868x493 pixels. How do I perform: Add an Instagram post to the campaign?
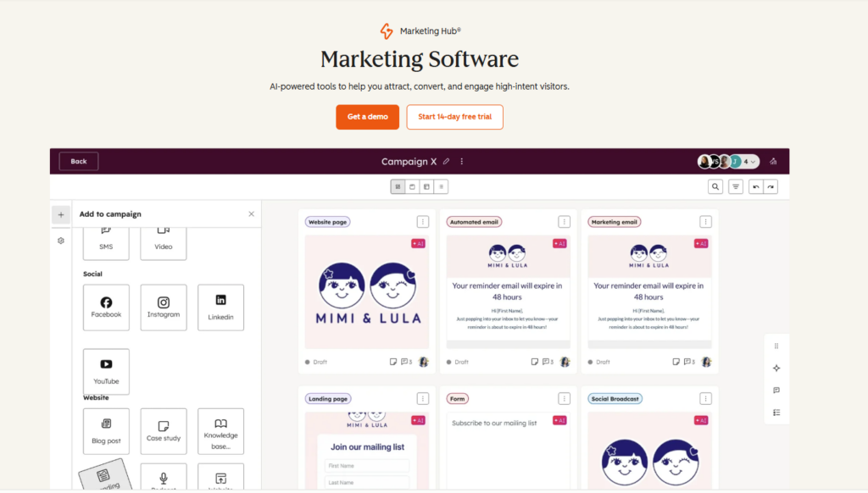163,307
